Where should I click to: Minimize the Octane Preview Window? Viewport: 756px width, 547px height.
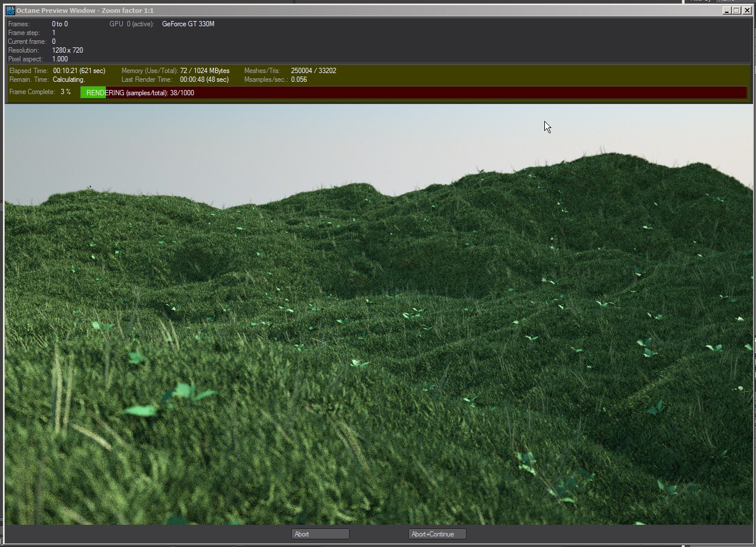(727, 11)
